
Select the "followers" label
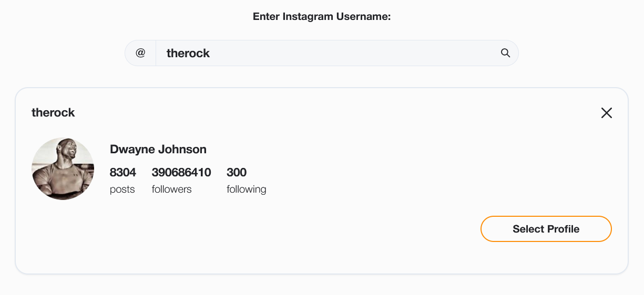(x=171, y=189)
